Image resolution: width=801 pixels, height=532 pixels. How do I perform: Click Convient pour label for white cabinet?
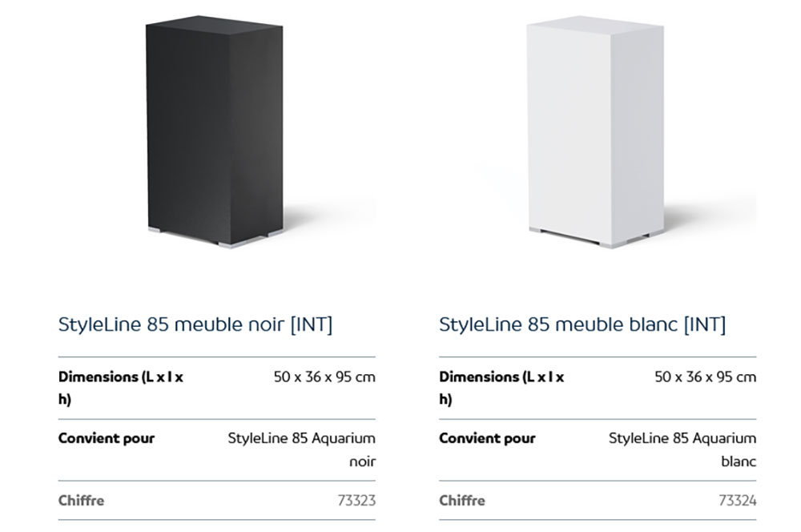(x=487, y=438)
